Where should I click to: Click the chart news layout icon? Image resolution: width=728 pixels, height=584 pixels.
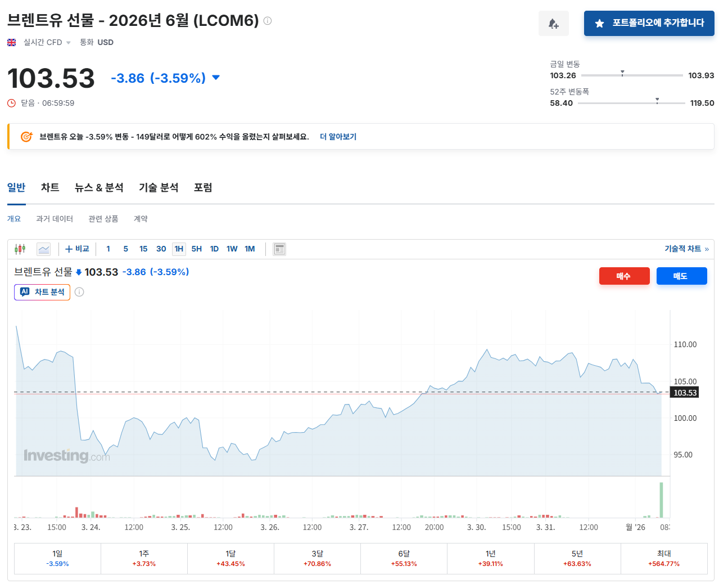coord(279,249)
